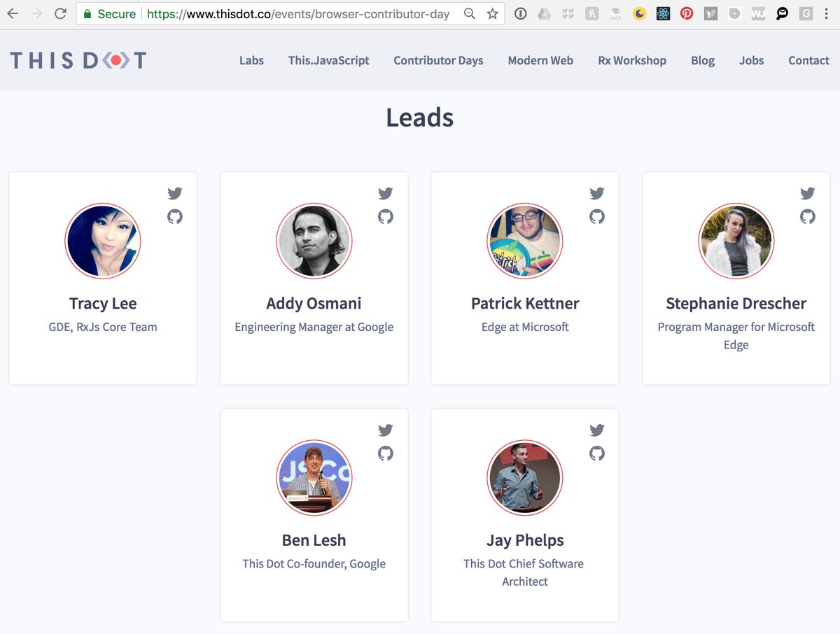Click the name 'Tracy Lee'
This screenshot has height=634, width=840.
[x=103, y=304]
